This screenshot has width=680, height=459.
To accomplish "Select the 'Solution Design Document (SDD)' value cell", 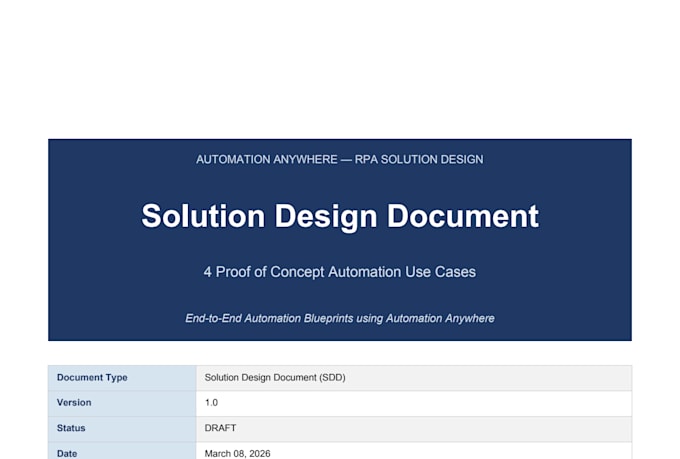I will click(414, 378).
